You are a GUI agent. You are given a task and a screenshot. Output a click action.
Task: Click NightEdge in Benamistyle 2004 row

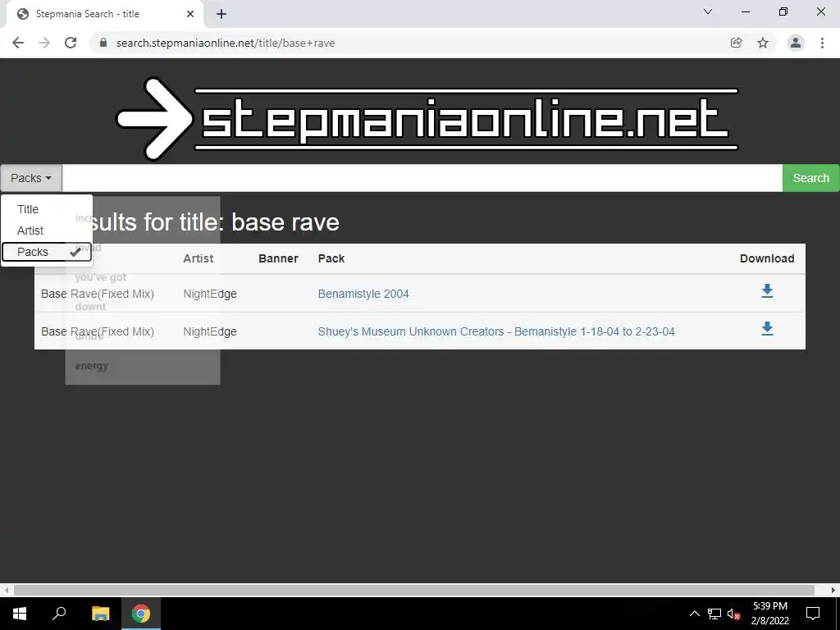click(x=210, y=294)
